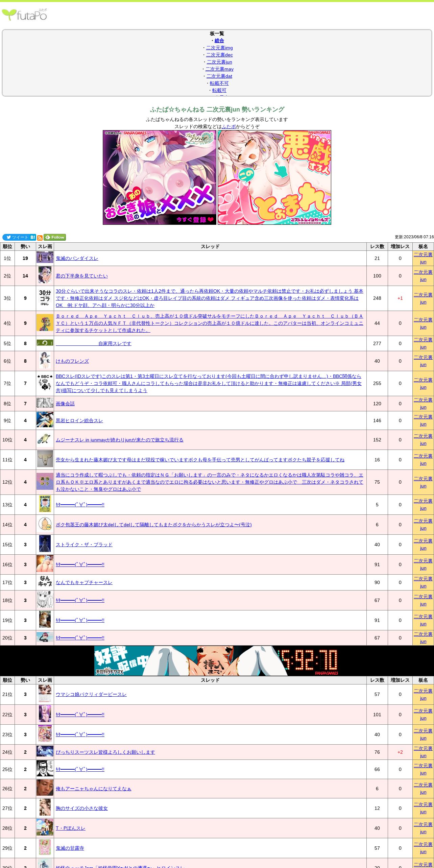Click thumbnail of rank 1位 thread
This screenshot has width=434, height=868.
(x=45, y=258)
